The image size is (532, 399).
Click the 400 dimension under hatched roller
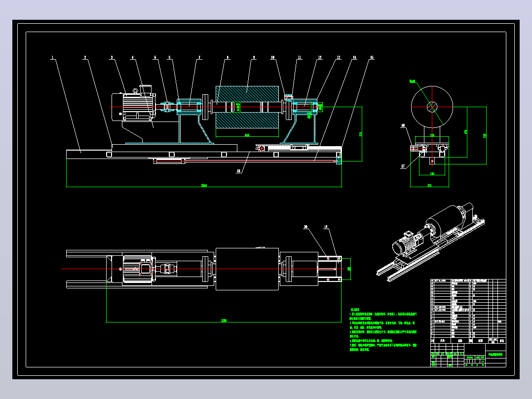click(247, 135)
